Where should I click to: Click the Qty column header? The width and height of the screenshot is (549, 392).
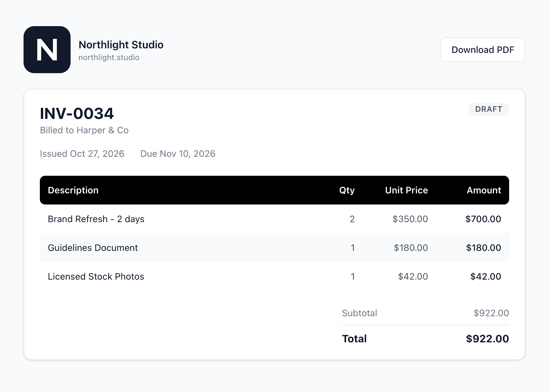point(347,190)
